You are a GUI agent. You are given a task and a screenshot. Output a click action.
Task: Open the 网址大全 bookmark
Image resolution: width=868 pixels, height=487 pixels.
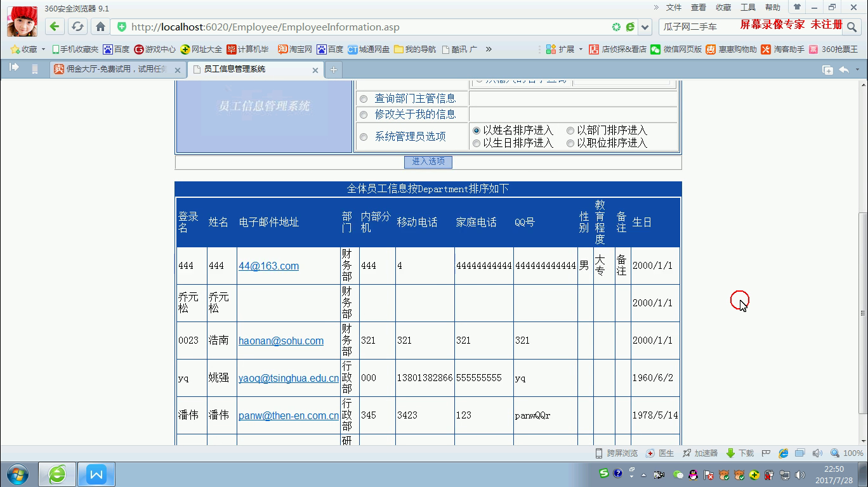point(202,49)
